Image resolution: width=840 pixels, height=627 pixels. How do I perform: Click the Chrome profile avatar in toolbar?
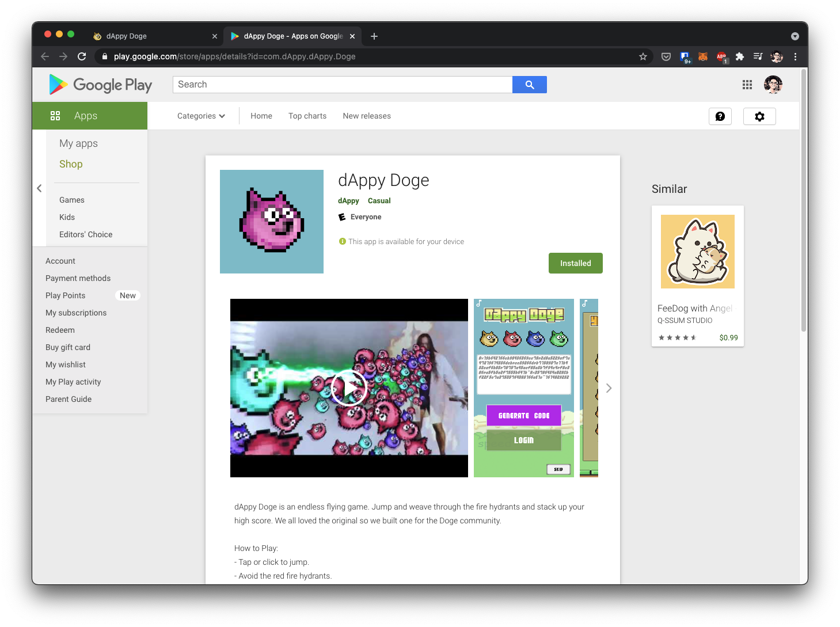[x=777, y=56]
